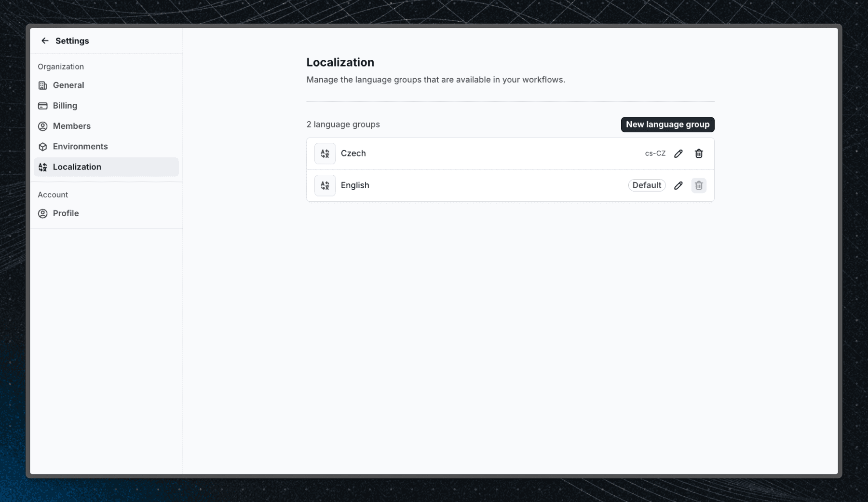Click the delete trash icon for Czech
Screen dimensions: 868x502
coord(699,153)
